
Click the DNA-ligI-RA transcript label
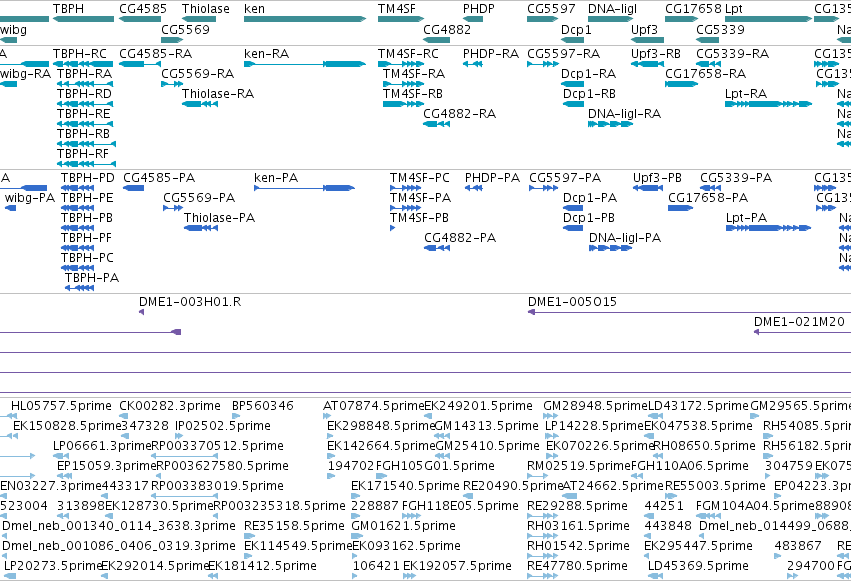(624, 114)
